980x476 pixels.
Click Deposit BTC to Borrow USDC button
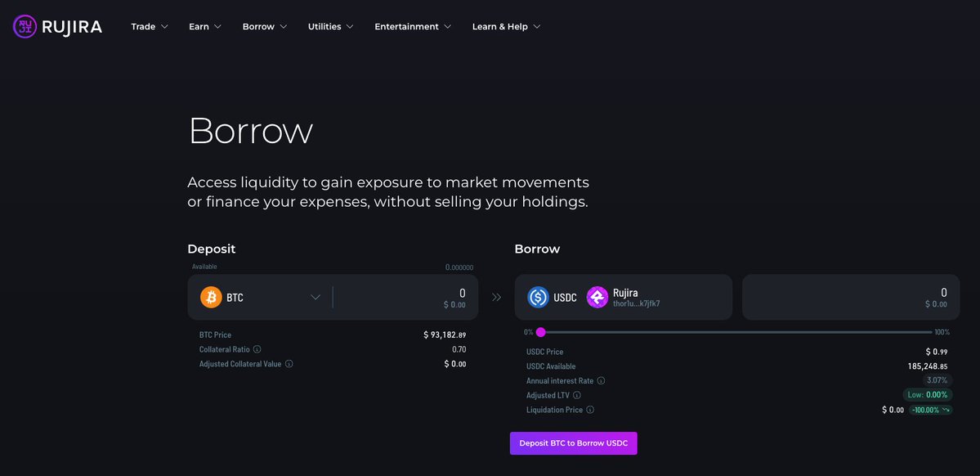(x=573, y=443)
